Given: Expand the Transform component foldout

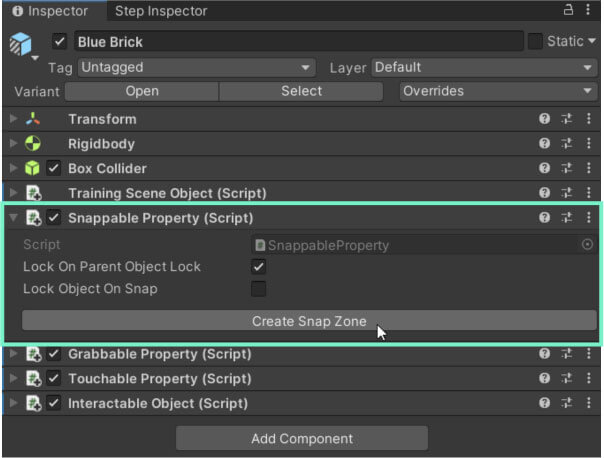Looking at the screenshot, I should click(13, 119).
